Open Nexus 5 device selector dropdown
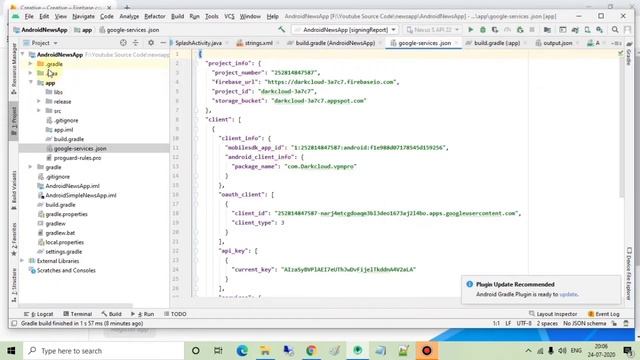The width and height of the screenshot is (640, 360). click(433, 30)
